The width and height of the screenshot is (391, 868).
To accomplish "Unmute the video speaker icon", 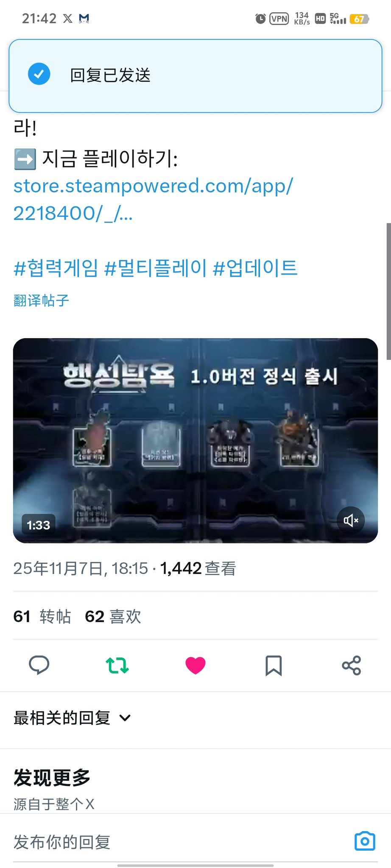I will coord(351,520).
